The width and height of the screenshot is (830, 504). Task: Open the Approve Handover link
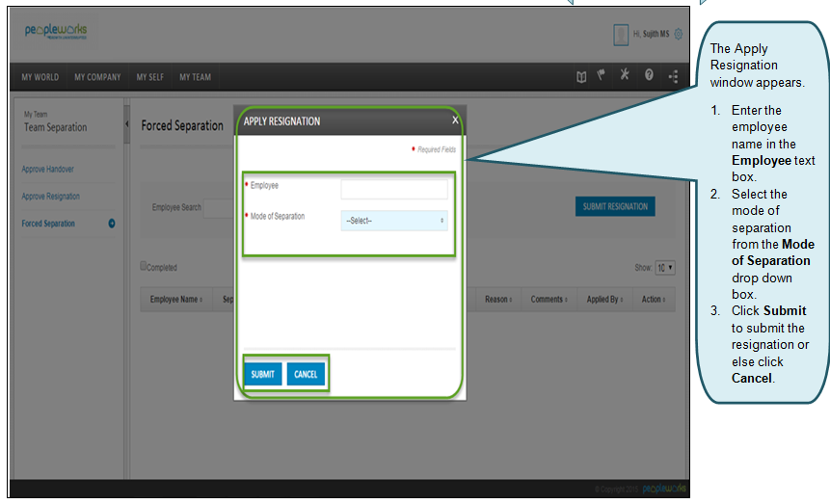pos(48,170)
